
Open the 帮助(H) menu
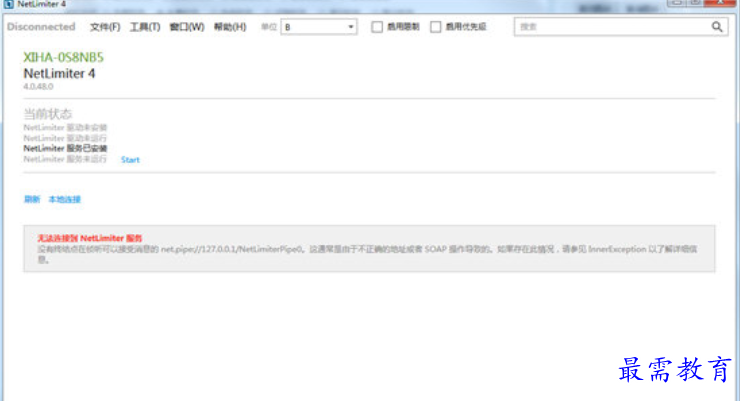pos(230,27)
